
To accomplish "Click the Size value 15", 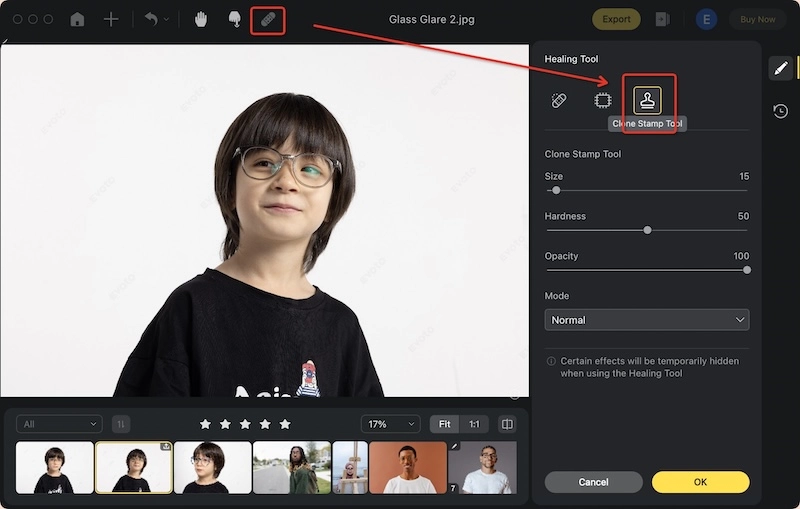I will (744, 176).
